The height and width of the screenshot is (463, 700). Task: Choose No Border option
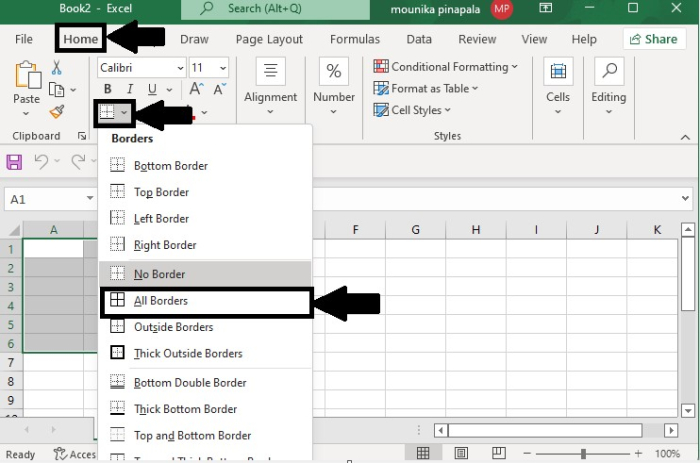pyautogui.click(x=204, y=274)
